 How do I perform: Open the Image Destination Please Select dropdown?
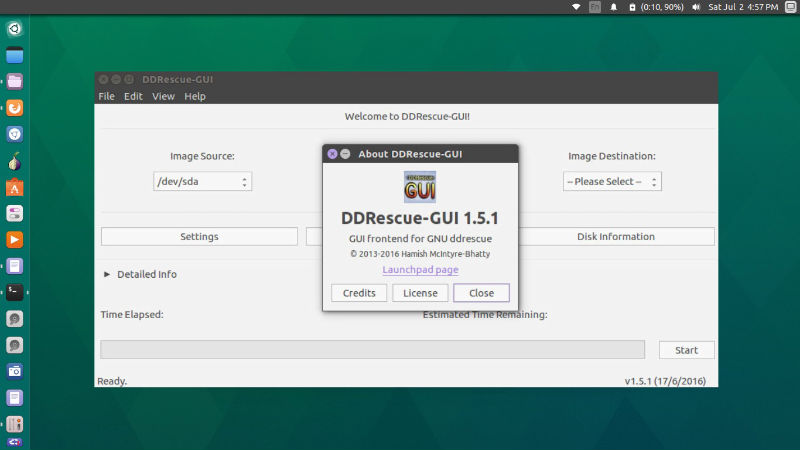coord(612,182)
